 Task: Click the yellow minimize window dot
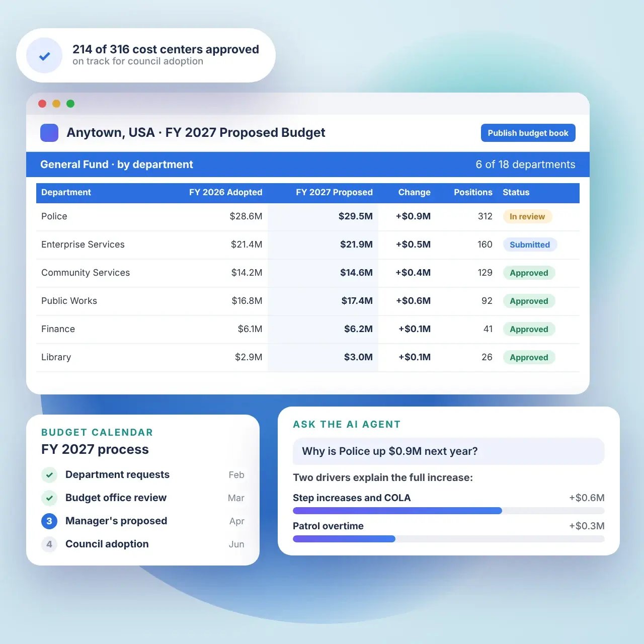point(56,104)
